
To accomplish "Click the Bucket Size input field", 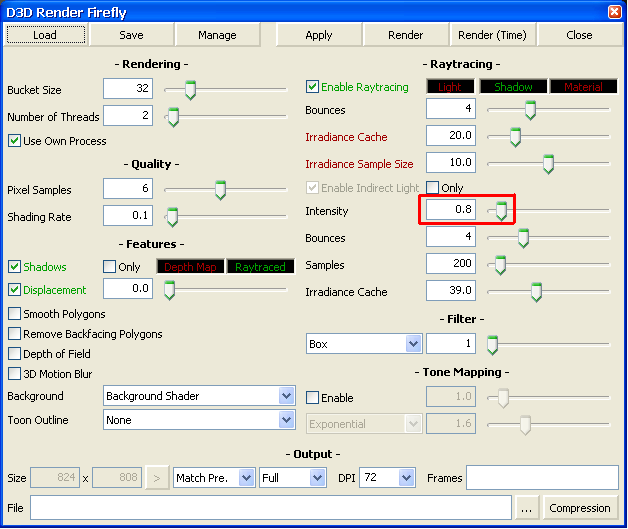I will coord(127,89).
